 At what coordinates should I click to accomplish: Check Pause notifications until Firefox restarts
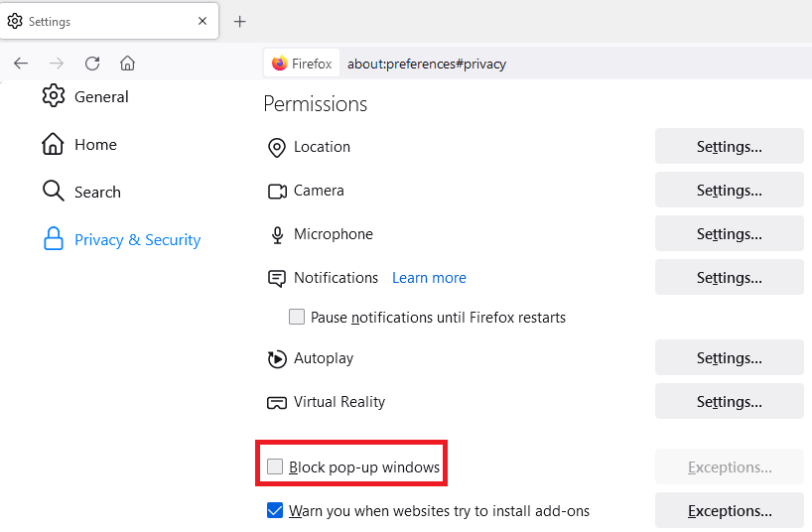[297, 318]
